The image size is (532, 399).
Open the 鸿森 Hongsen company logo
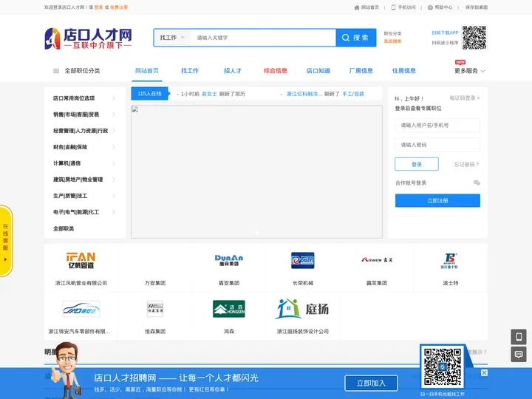(228, 309)
